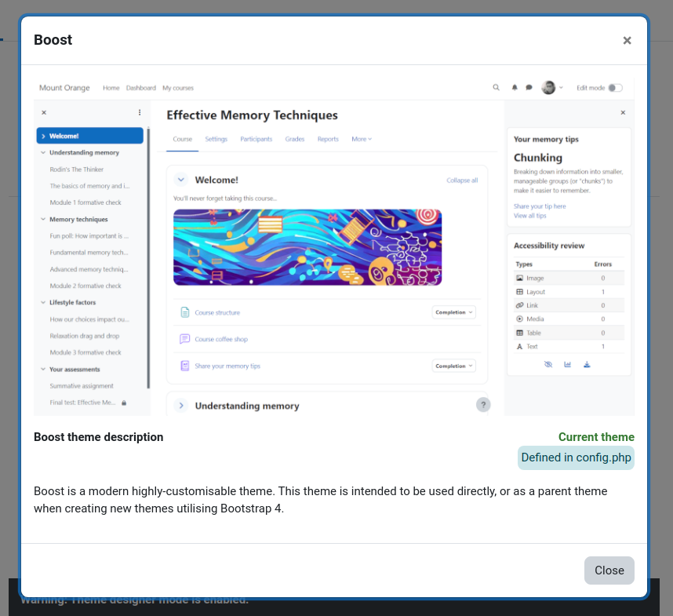Screen dimensions: 673x616
Task: Close the course index drawer in preview
Action: point(44,112)
